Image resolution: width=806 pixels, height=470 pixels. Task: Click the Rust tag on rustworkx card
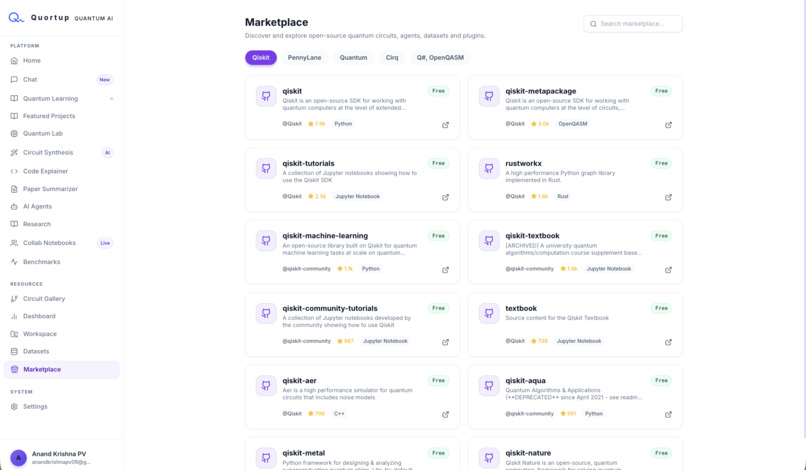pyautogui.click(x=563, y=196)
